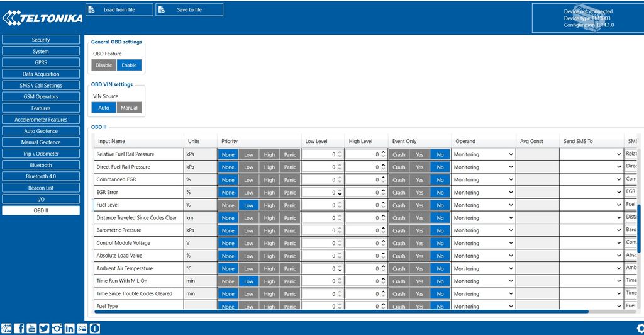Screen dimensions: 644x335
Task: Open the Teltonika website icon in bottom bar
Action: [x=6, y=328]
